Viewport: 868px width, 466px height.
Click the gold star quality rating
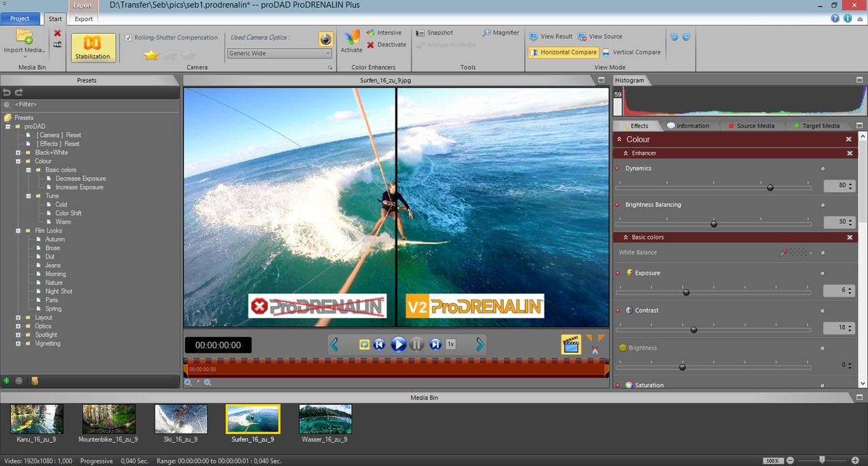(x=151, y=55)
